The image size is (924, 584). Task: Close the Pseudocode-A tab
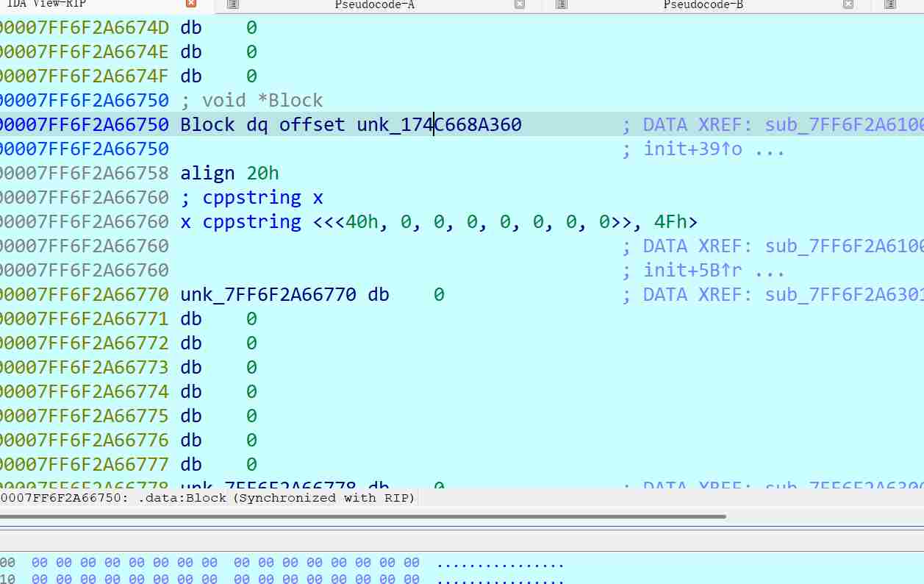click(x=520, y=4)
